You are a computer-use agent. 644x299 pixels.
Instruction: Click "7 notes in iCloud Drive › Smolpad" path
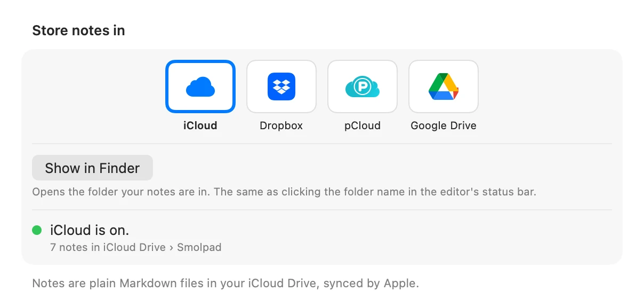pyautogui.click(x=135, y=247)
